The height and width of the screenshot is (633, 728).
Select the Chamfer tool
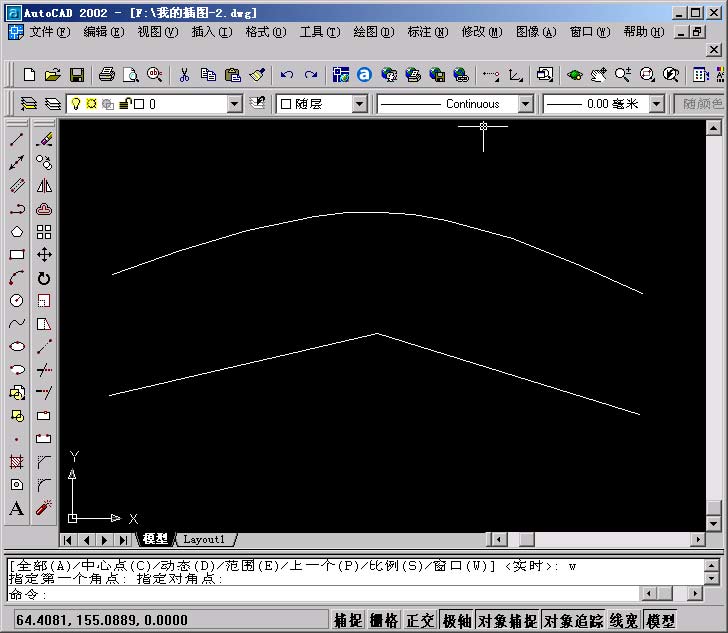pyautogui.click(x=44, y=462)
